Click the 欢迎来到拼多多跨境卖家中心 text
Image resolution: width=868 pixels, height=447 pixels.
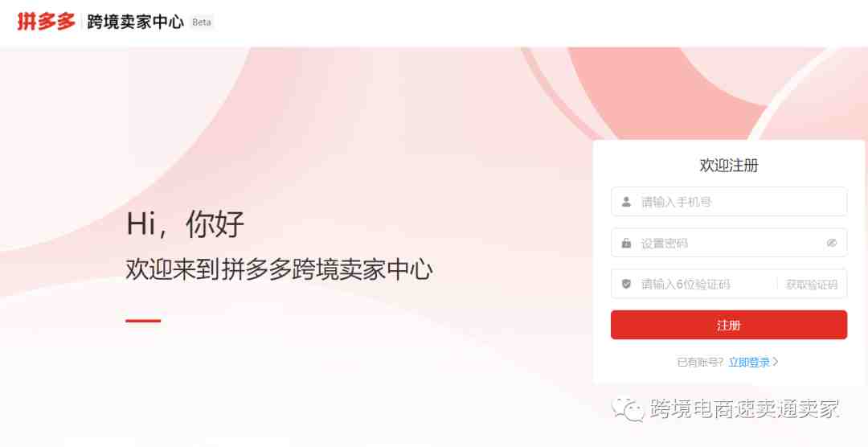pos(279,269)
